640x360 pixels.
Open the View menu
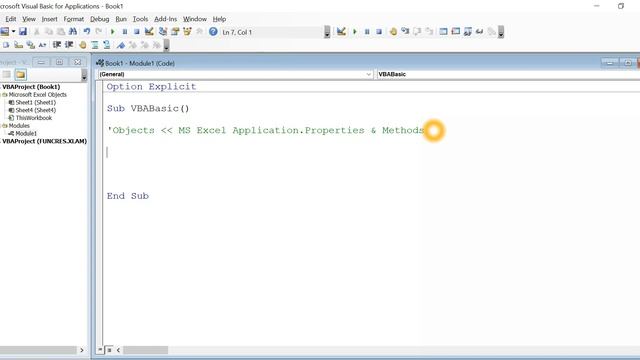click(x=29, y=19)
